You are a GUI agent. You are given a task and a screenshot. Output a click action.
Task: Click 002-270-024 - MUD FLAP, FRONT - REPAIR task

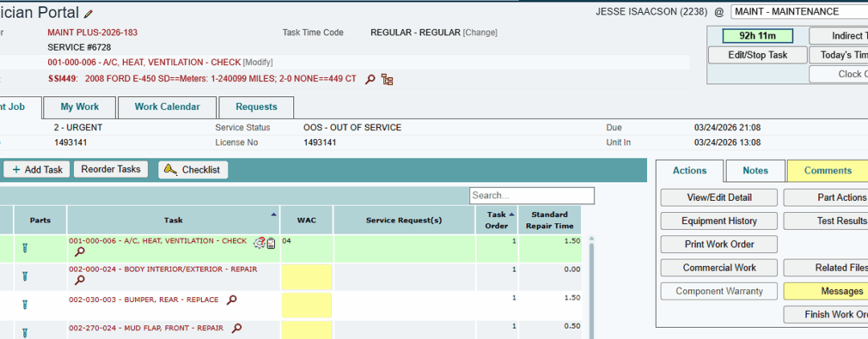146,328
